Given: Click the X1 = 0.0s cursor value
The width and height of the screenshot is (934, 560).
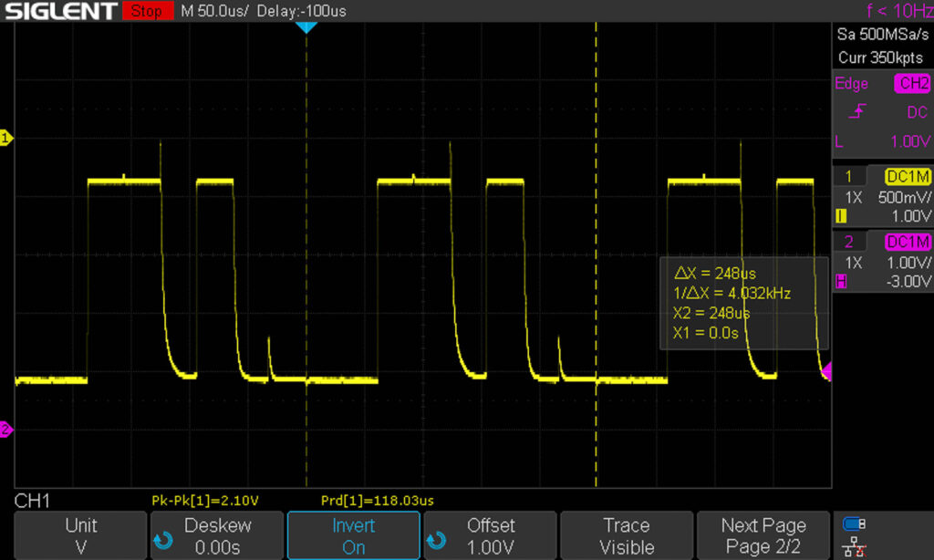Looking at the screenshot, I should (705, 333).
